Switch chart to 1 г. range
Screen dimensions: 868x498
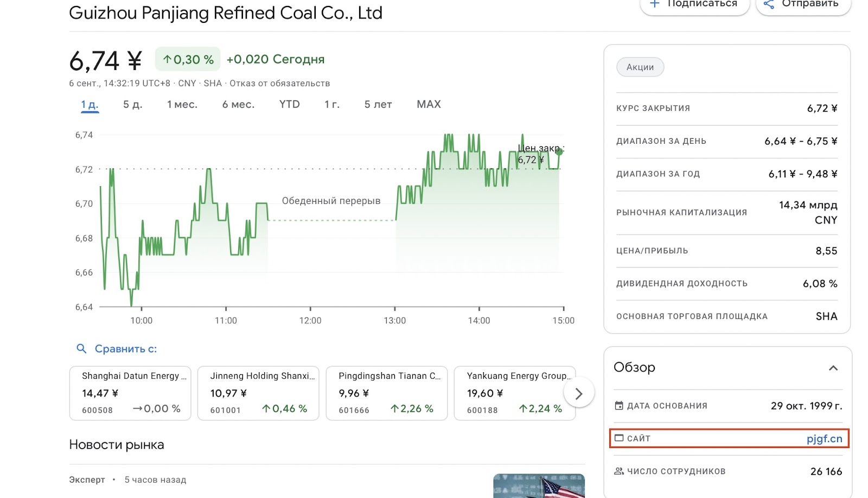332,104
